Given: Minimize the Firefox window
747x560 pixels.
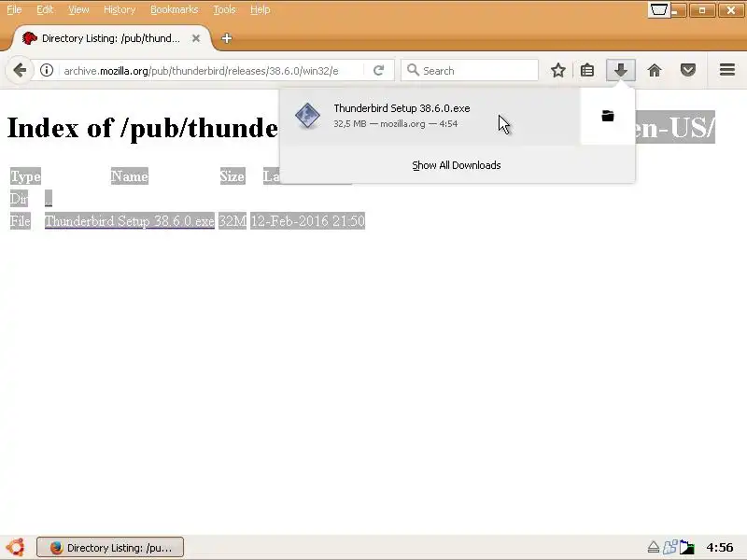Looking at the screenshot, I should point(679,10).
